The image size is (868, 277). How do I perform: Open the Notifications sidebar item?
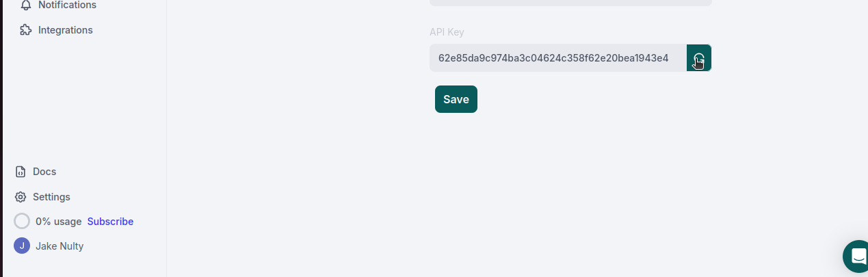click(67, 5)
